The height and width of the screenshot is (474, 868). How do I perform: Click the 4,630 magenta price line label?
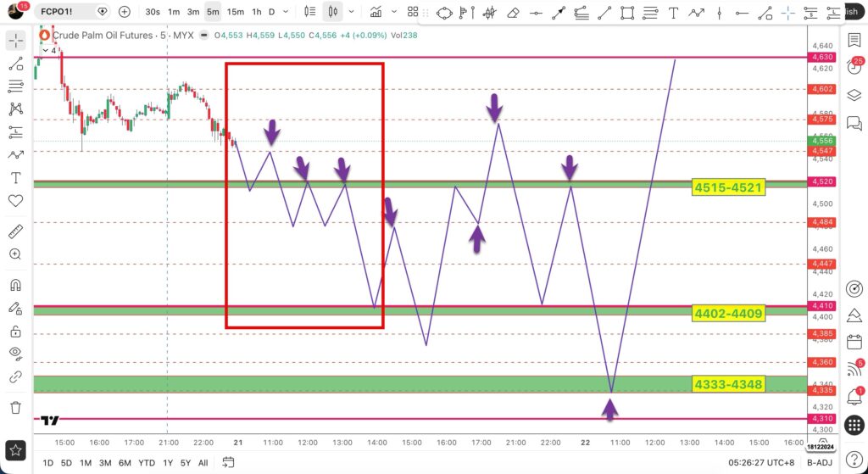pyautogui.click(x=822, y=57)
